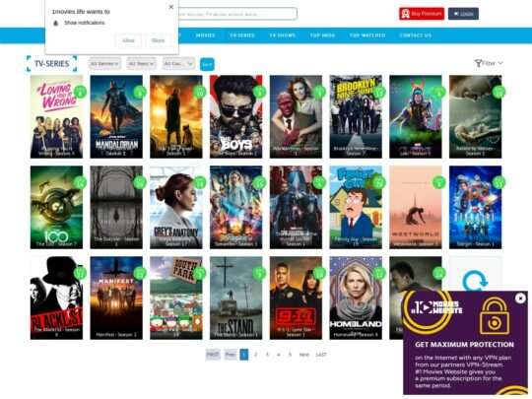
Task: Open the TV-Shows menu item
Action: (283, 35)
